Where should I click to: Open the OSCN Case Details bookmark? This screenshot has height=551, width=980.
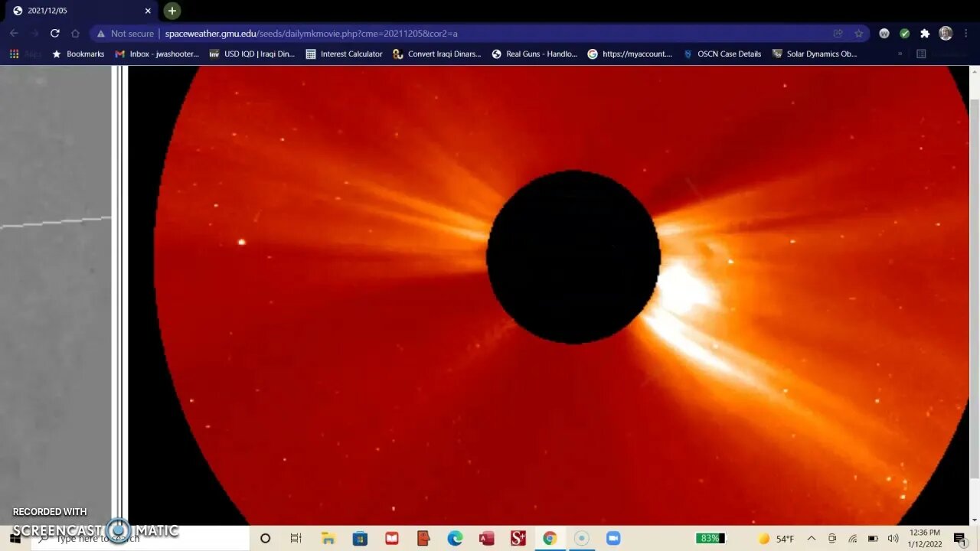(x=721, y=54)
